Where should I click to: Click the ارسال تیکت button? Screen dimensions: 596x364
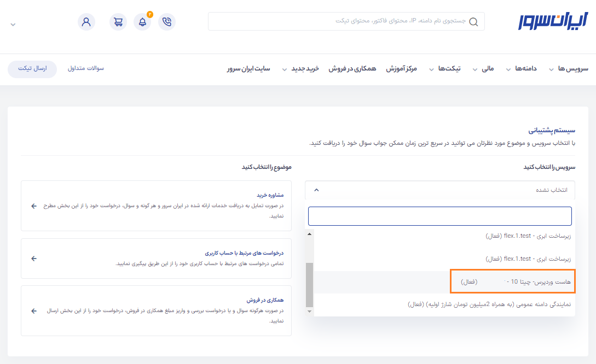[x=32, y=69]
